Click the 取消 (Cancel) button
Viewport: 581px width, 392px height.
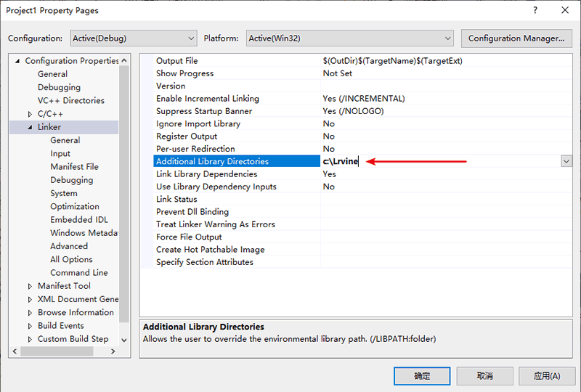point(484,376)
